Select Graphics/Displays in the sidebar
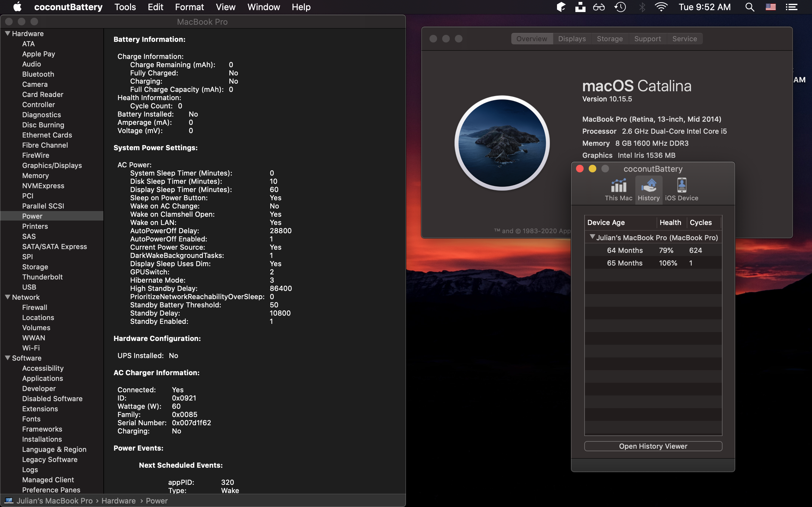 click(52, 165)
